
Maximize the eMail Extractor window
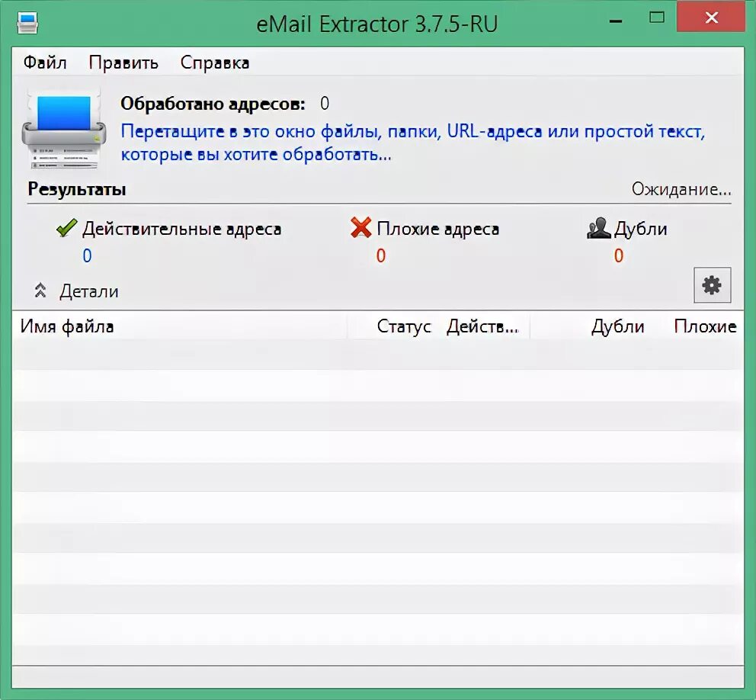coord(657,18)
